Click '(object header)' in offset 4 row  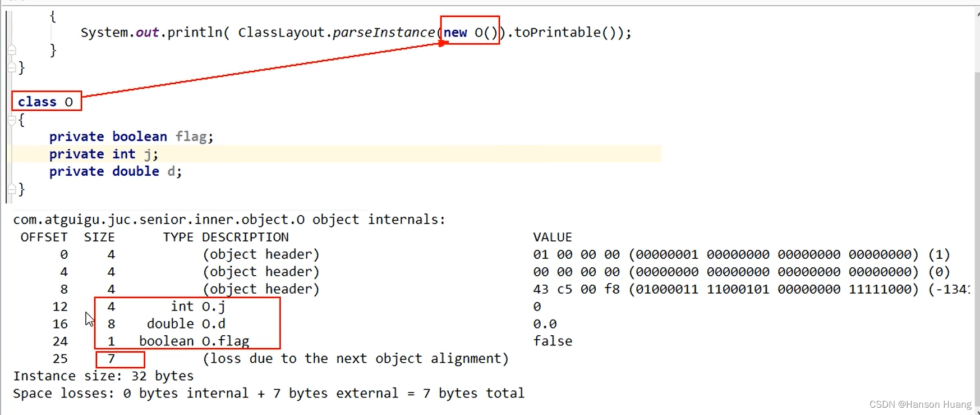tap(261, 272)
